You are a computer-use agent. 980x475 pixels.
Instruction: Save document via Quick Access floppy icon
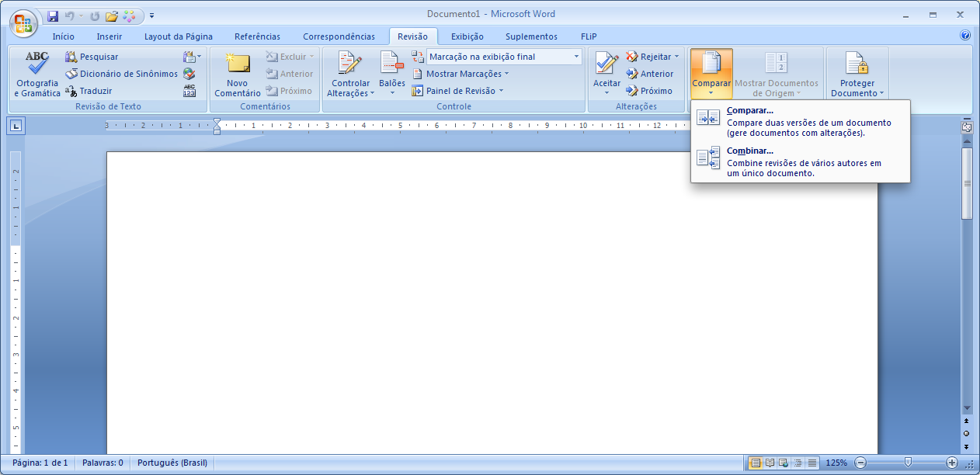pyautogui.click(x=53, y=16)
